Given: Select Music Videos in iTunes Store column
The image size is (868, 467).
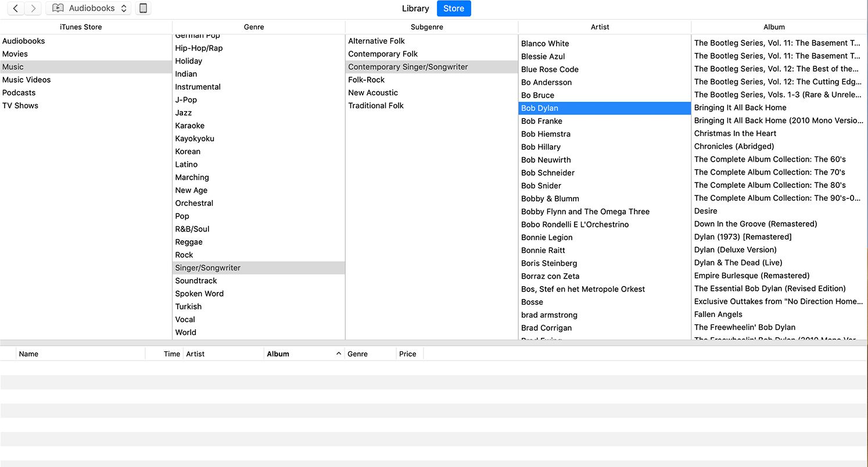Looking at the screenshot, I should point(86,80).
